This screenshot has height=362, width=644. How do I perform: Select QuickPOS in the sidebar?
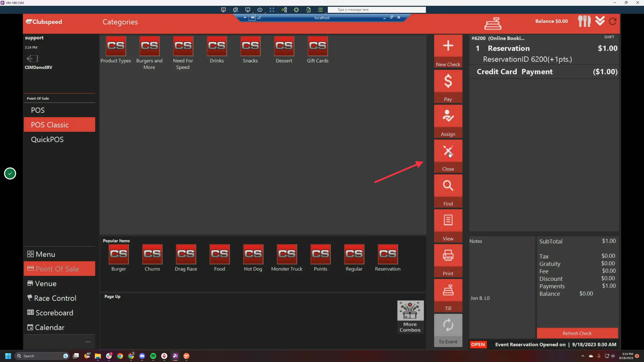pyautogui.click(x=59, y=140)
